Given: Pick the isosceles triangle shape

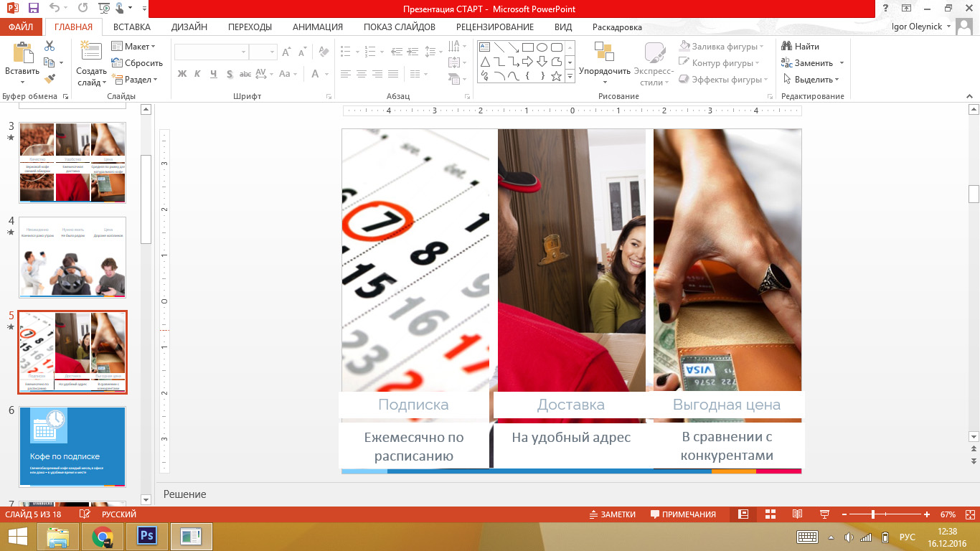Looking at the screenshot, I should coord(484,61).
